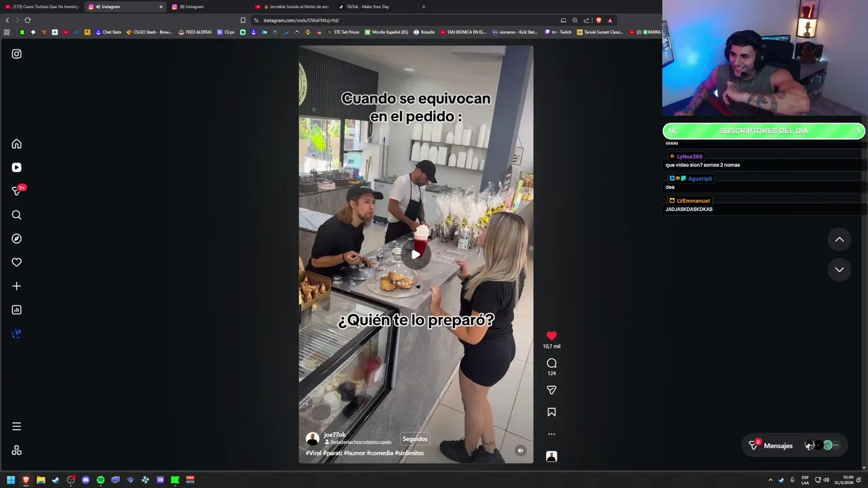Image resolution: width=868 pixels, height=488 pixels.
Task: Create a new post with plus icon
Action: (16, 286)
